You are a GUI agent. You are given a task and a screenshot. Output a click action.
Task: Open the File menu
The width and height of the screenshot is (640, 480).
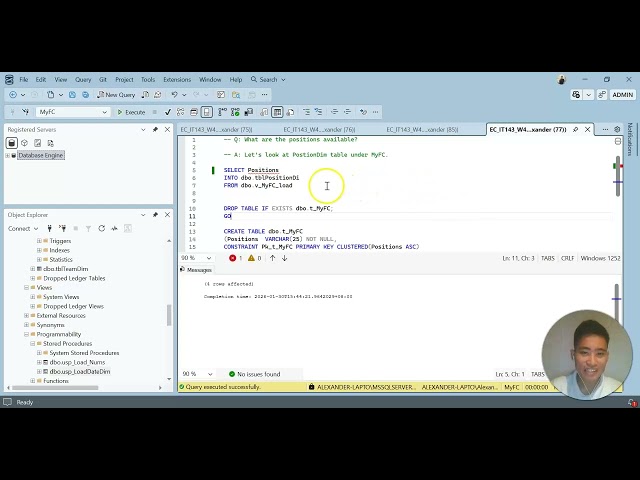24,80
